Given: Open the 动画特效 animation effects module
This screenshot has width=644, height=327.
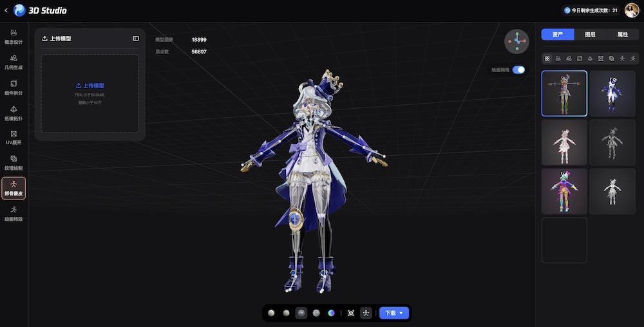Looking at the screenshot, I should point(14,214).
